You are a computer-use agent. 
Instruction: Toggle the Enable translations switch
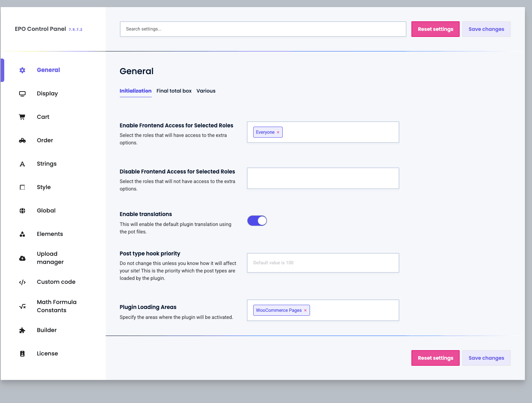257,221
